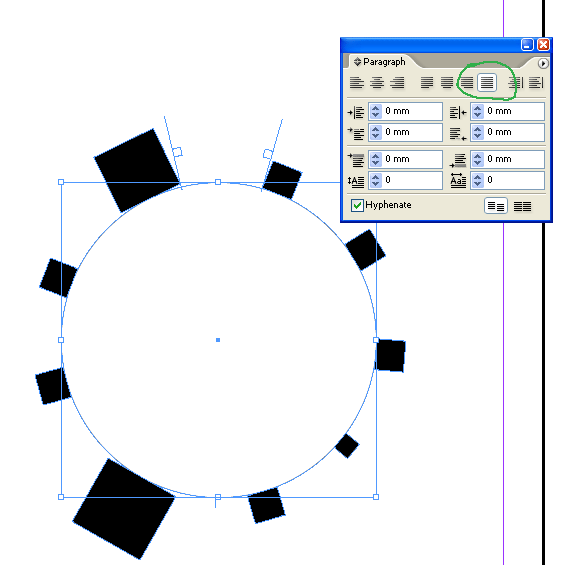Image resolution: width=569 pixels, height=565 pixels.
Task: Close the Paragraph panel window
Action: point(543,45)
